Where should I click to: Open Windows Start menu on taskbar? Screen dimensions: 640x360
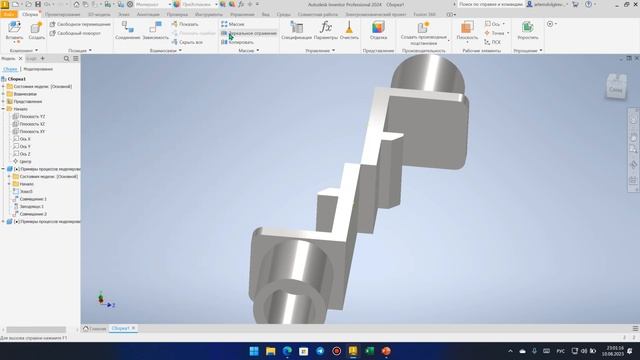(x=254, y=351)
